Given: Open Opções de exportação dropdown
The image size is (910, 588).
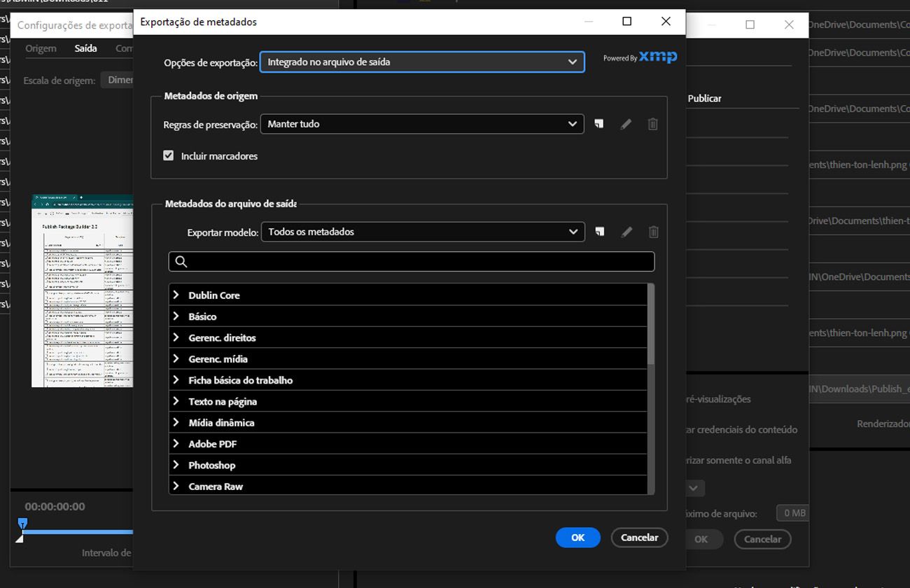Looking at the screenshot, I should pos(422,62).
